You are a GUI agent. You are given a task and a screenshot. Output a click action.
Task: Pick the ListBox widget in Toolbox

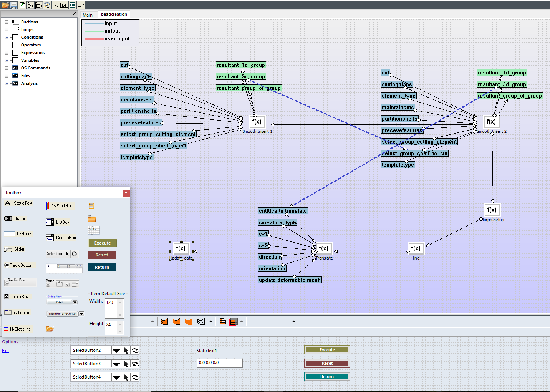pyautogui.click(x=58, y=222)
